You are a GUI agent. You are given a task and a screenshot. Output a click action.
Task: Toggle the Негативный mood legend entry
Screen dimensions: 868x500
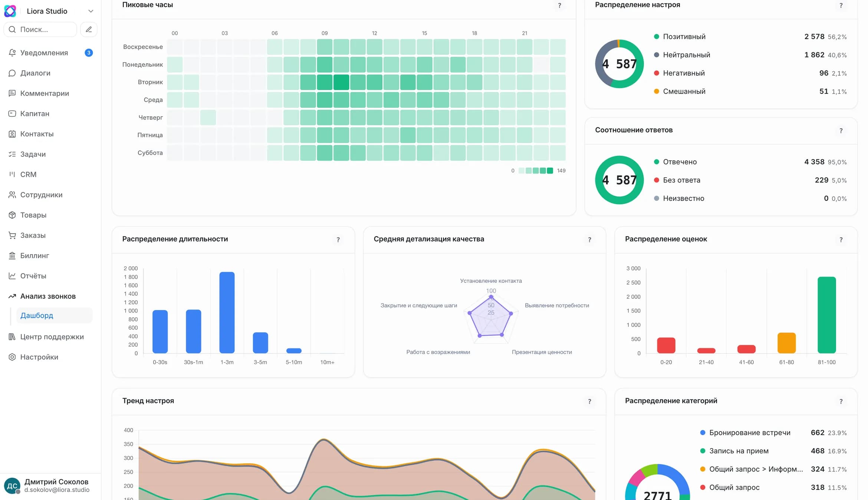click(x=750, y=73)
